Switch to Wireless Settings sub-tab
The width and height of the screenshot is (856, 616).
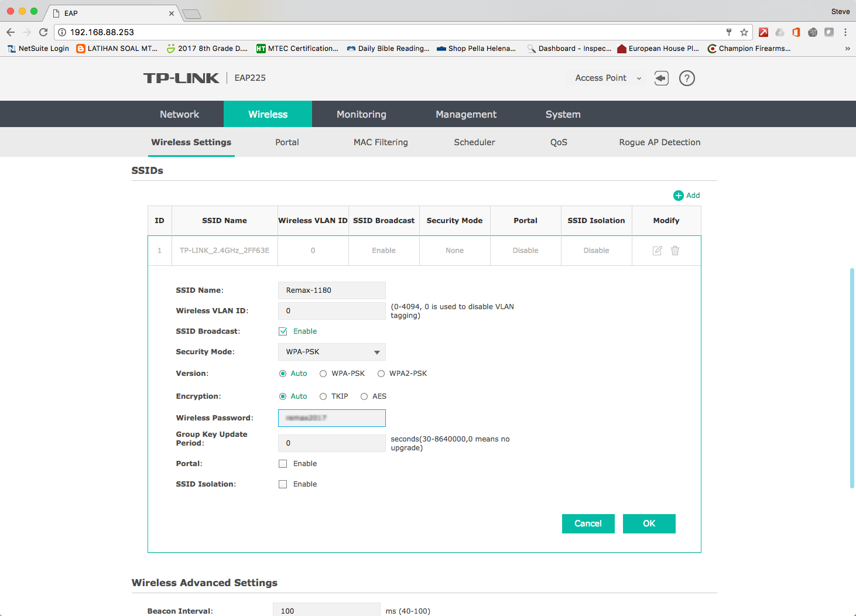[191, 142]
